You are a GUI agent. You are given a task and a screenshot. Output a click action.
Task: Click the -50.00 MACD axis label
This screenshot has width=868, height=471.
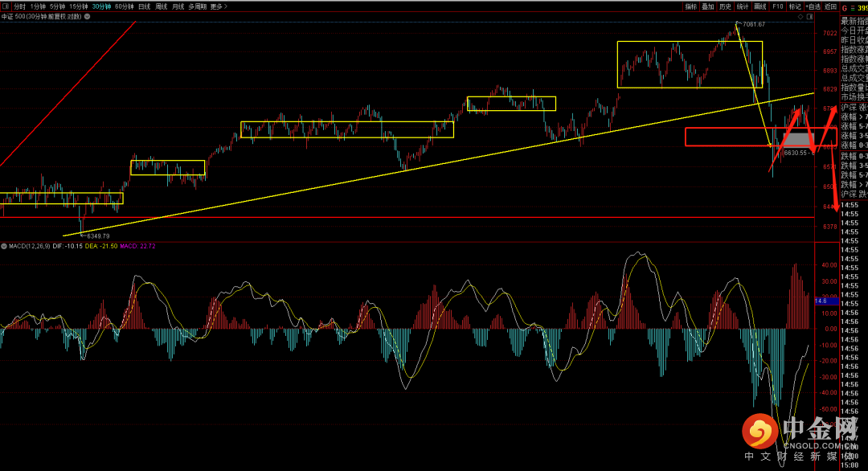829,410
